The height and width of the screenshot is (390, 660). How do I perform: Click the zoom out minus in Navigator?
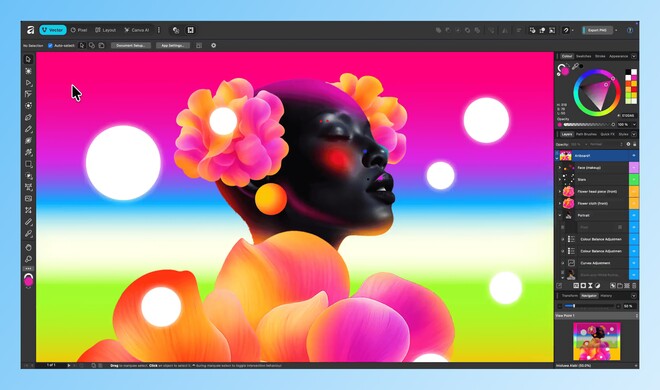click(x=560, y=306)
